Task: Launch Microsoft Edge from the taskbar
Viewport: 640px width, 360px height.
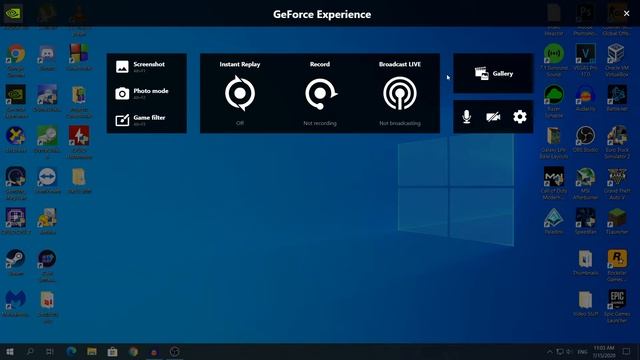Action: pos(71,351)
